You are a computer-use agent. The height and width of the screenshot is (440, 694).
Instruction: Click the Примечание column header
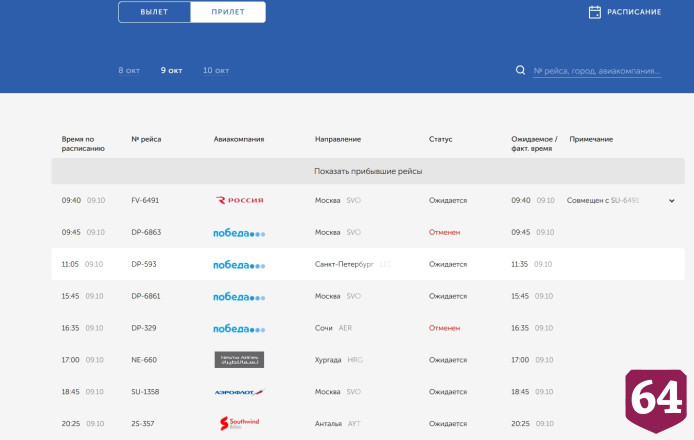591,139
